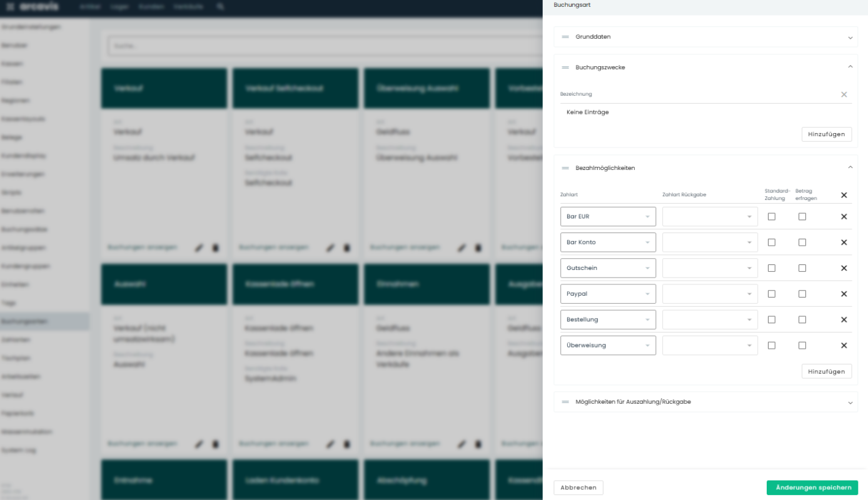Click the X in the Zahlart table header

[x=844, y=195]
